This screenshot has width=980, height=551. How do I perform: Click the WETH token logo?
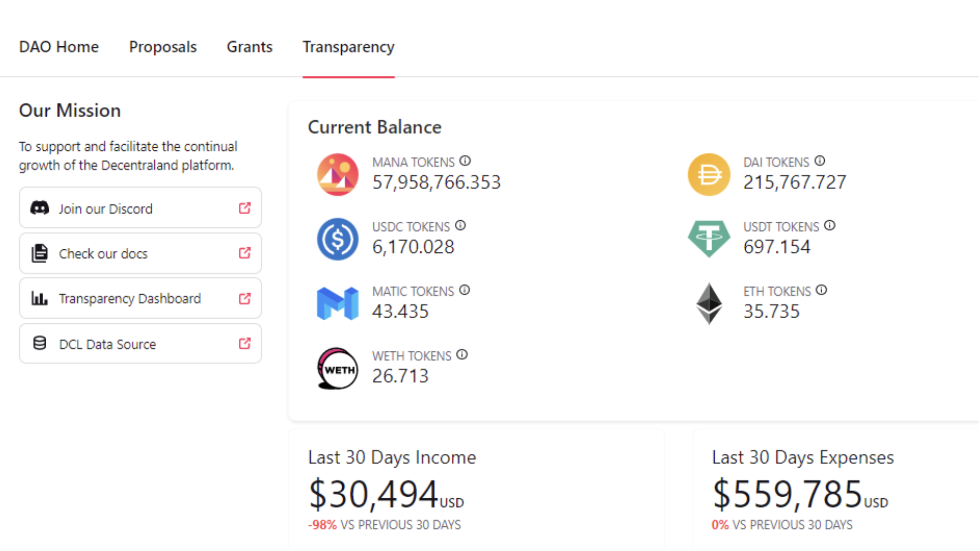click(338, 369)
